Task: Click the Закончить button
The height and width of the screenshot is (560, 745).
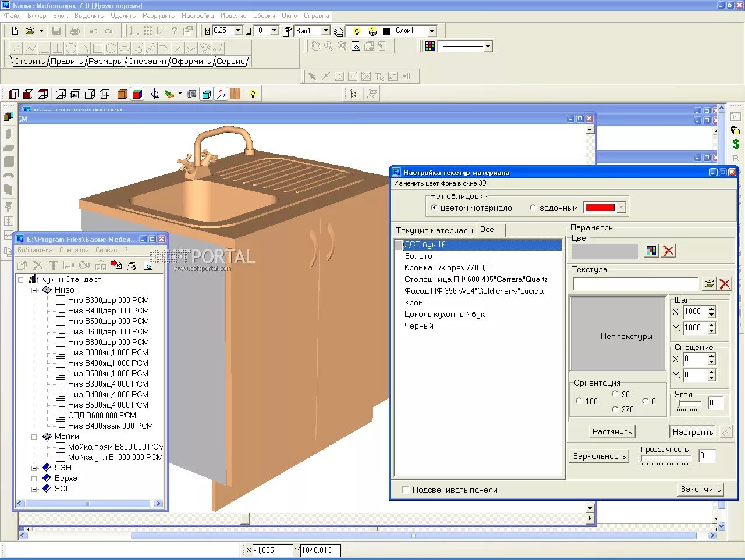Action: [x=700, y=489]
